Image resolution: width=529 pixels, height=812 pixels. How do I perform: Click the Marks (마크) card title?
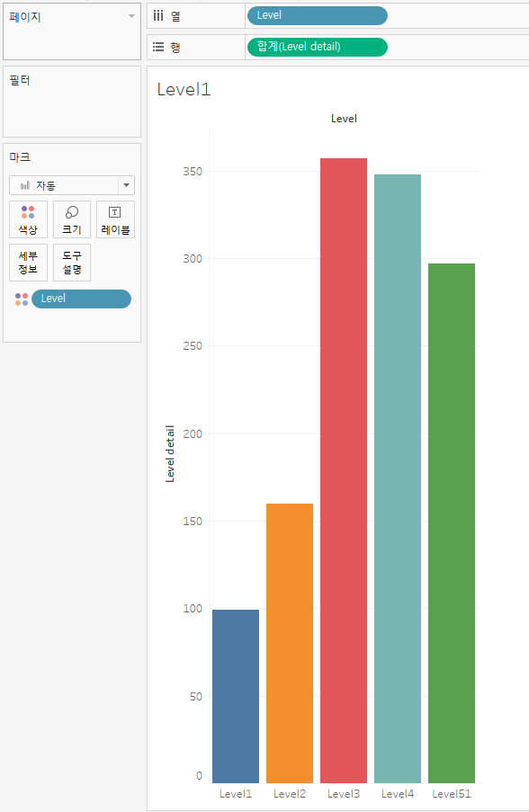pyautogui.click(x=20, y=156)
